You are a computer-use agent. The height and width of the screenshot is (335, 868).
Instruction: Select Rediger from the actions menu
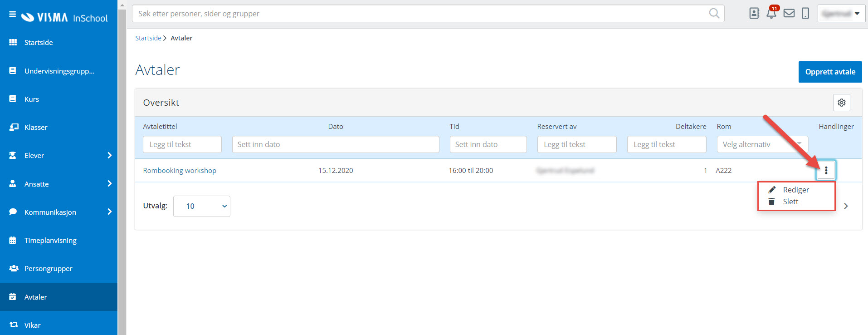(795, 190)
